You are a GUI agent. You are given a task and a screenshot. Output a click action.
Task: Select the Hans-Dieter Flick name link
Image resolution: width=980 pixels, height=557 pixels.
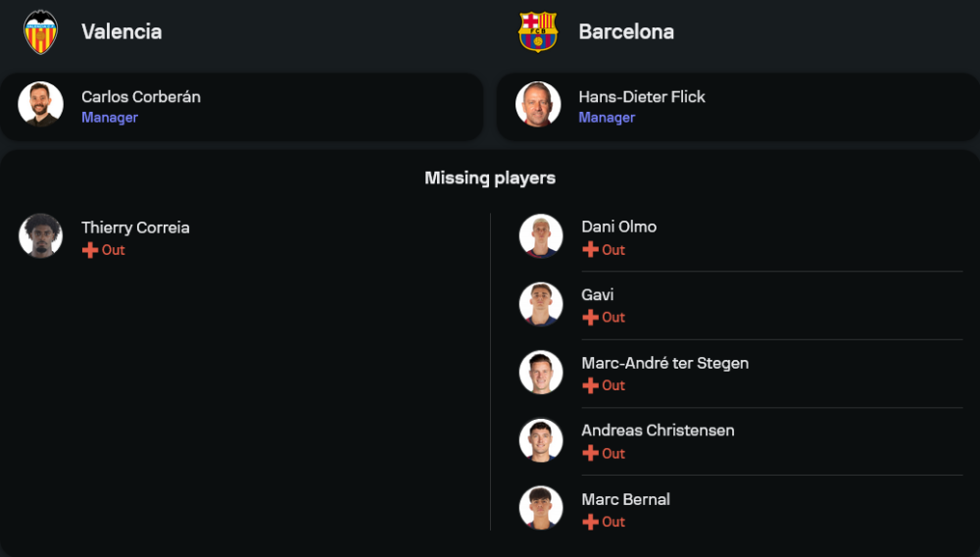coord(642,97)
